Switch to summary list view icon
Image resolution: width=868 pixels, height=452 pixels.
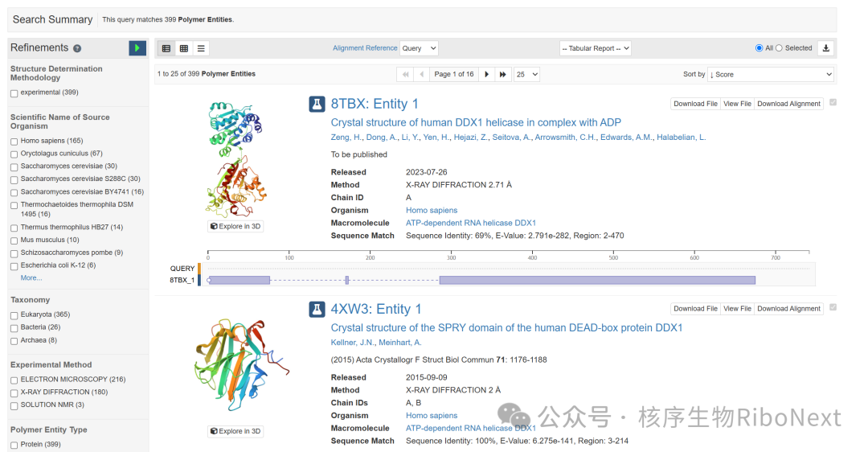166,49
